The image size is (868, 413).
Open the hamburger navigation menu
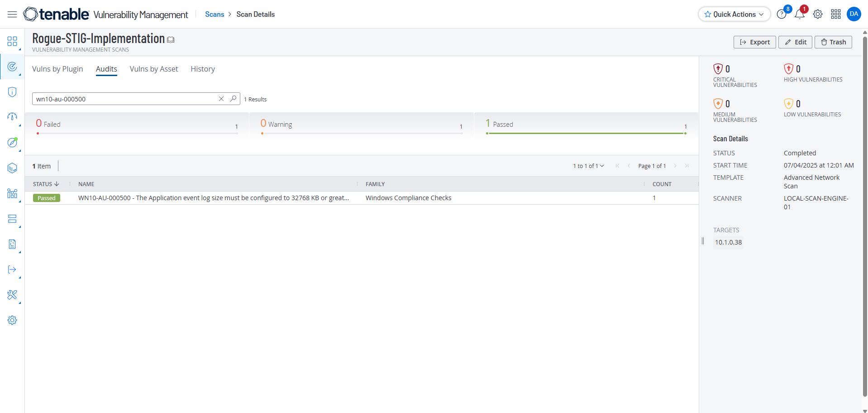(12, 14)
